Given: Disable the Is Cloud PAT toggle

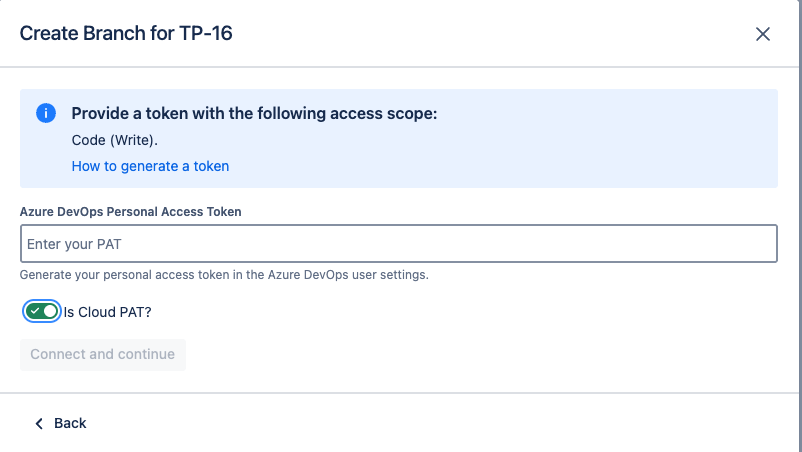Looking at the screenshot, I should click(x=42, y=311).
